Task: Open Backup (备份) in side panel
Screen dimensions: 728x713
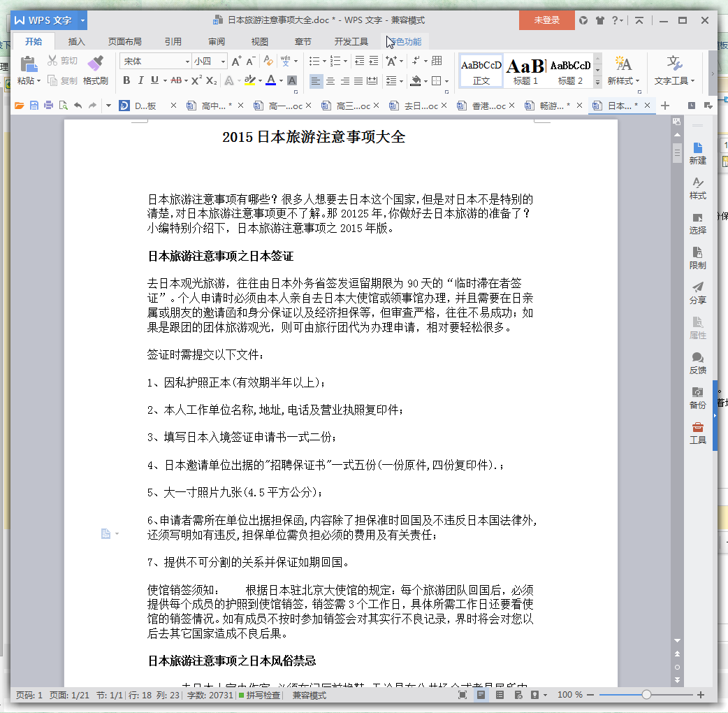Action: click(697, 398)
